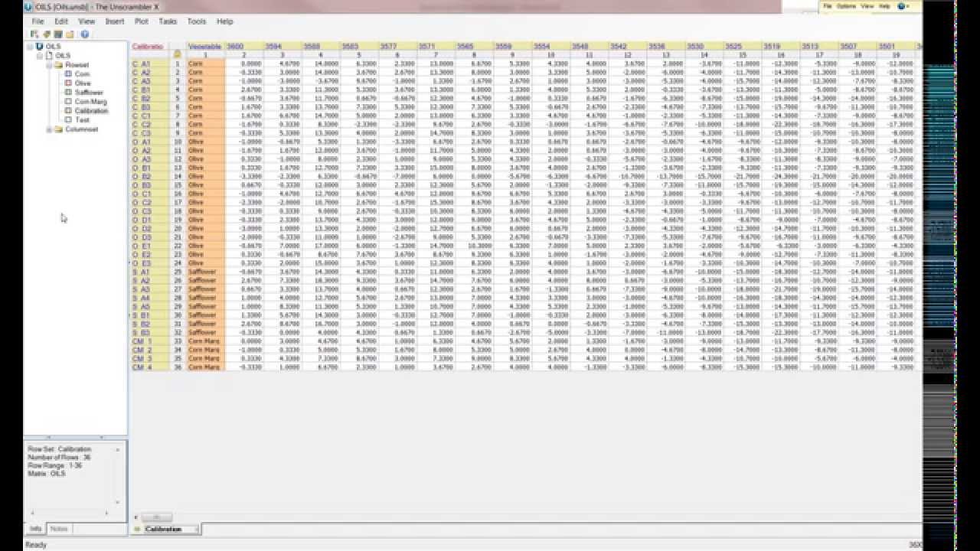Select row header O E3
This screenshot has height=551, width=980.
150,263
